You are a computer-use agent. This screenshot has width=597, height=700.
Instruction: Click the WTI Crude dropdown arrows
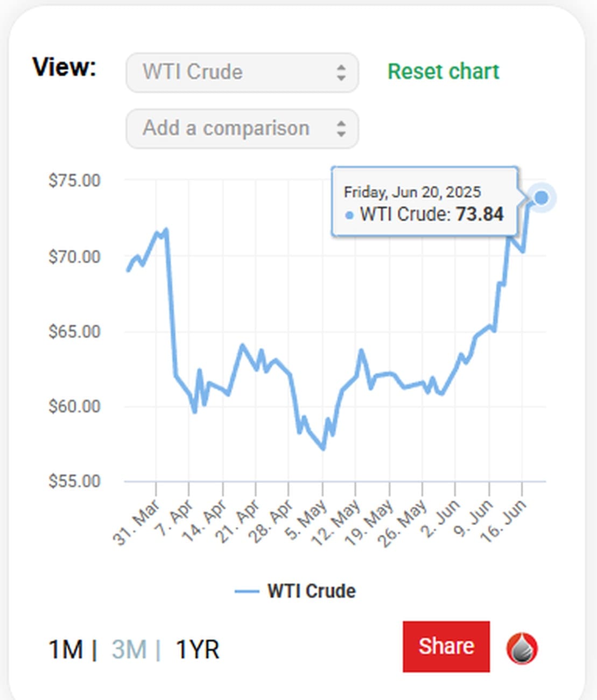(341, 72)
